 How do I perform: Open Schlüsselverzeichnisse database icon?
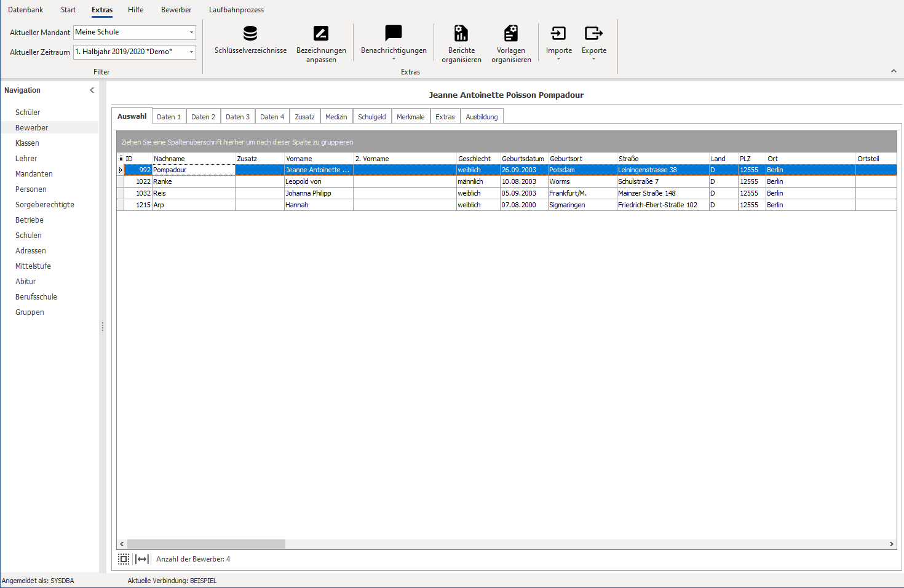click(250, 33)
